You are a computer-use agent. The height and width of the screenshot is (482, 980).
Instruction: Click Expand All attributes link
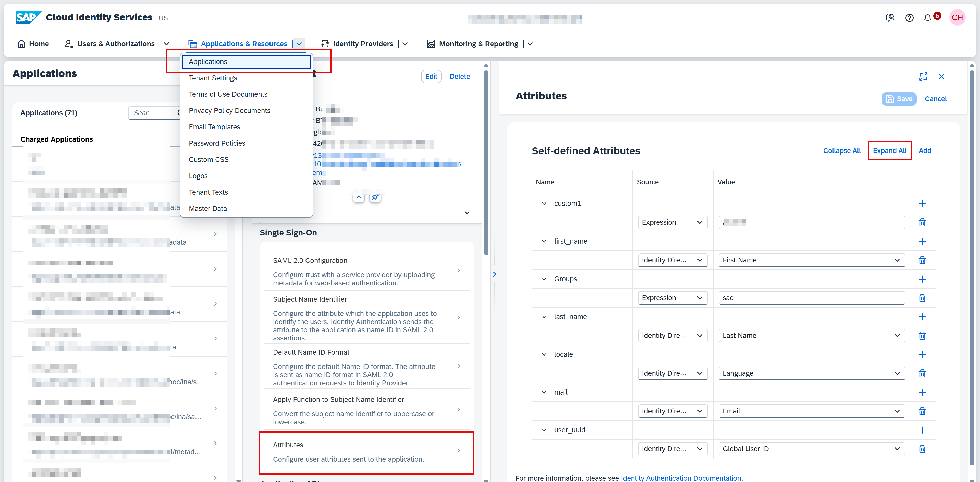tap(889, 150)
